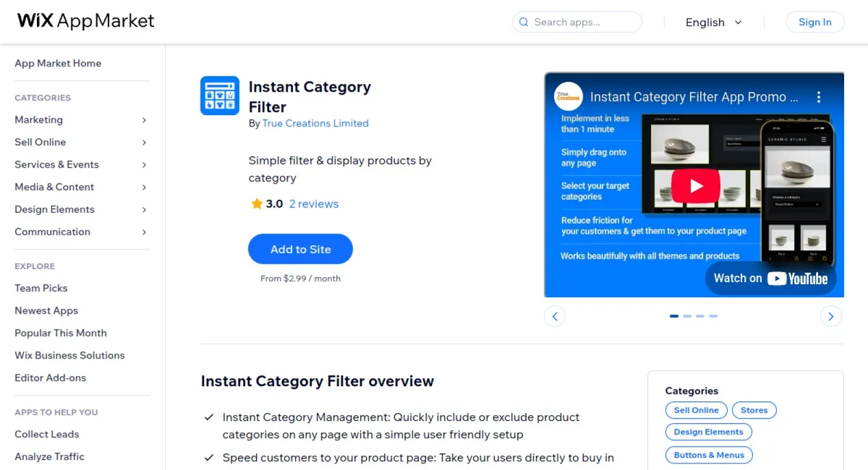The width and height of the screenshot is (868, 470).
Task: Click the Design Elements category tag
Action: pos(709,432)
